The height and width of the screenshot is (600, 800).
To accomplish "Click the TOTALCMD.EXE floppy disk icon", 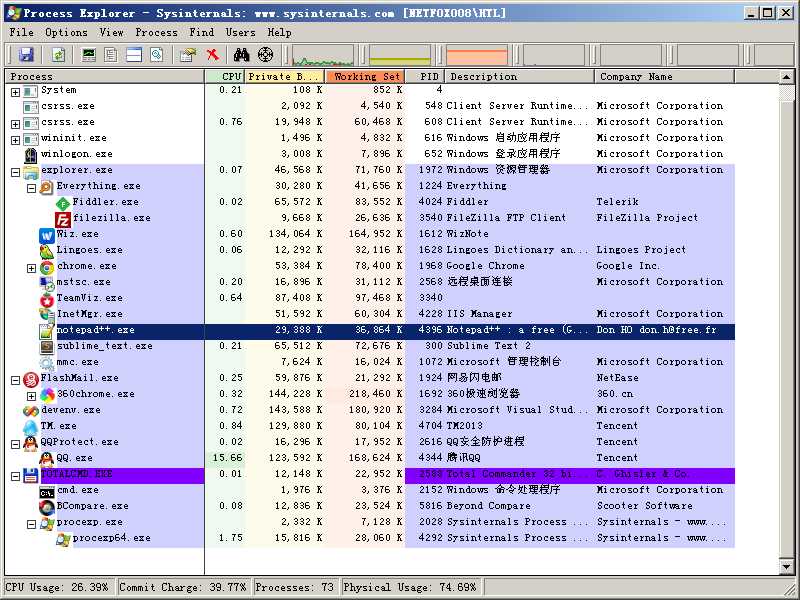I will (31, 476).
